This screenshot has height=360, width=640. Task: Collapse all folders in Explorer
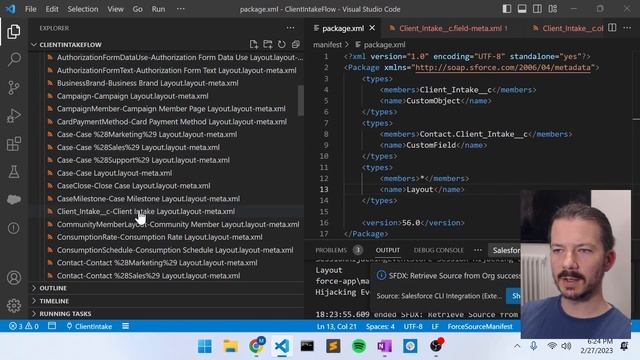point(296,44)
